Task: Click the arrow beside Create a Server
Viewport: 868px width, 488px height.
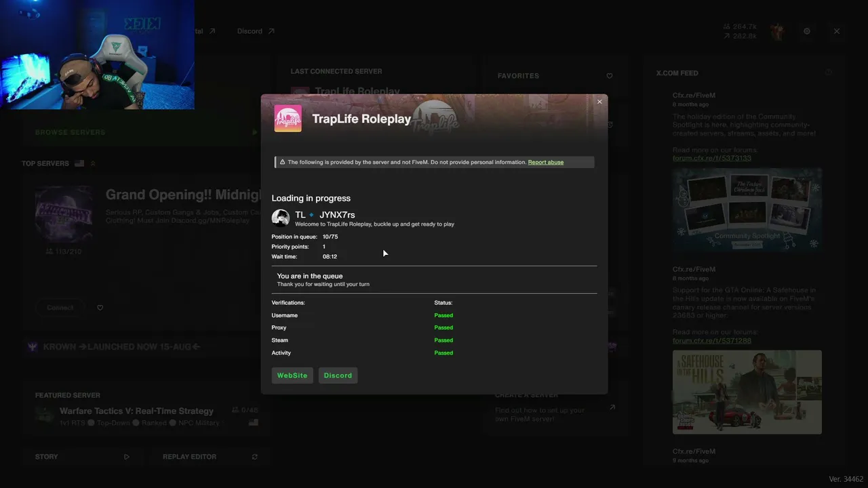Action: pyautogui.click(x=612, y=407)
